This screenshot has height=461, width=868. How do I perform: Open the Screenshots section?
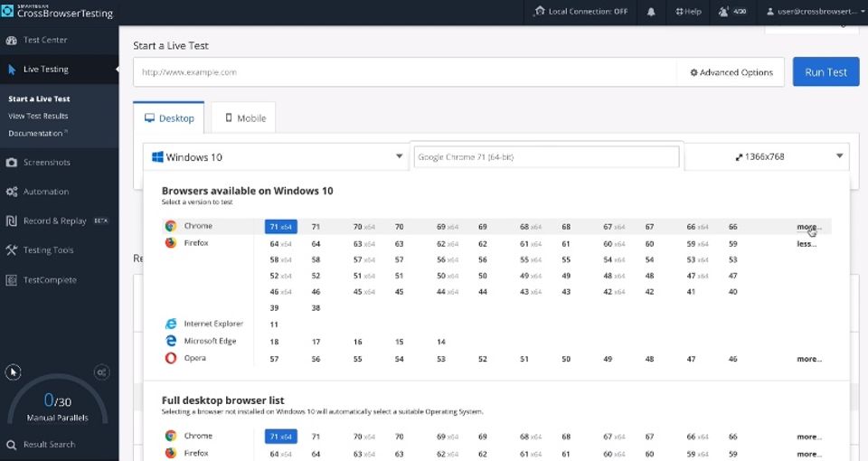coord(46,162)
